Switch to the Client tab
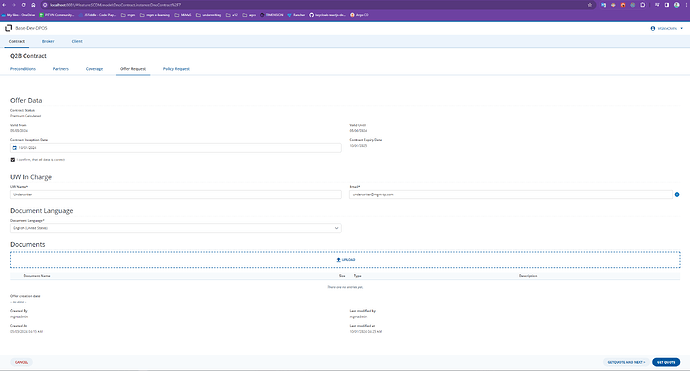The width and height of the screenshot is (690, 371). [77, 41]
